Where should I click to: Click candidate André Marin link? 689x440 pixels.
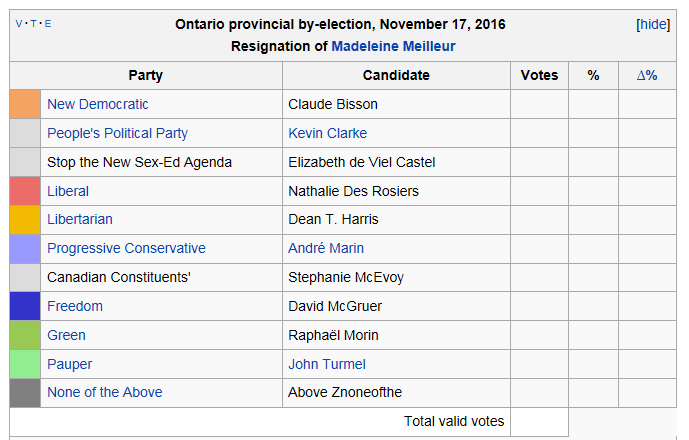[x=326, y=248]
